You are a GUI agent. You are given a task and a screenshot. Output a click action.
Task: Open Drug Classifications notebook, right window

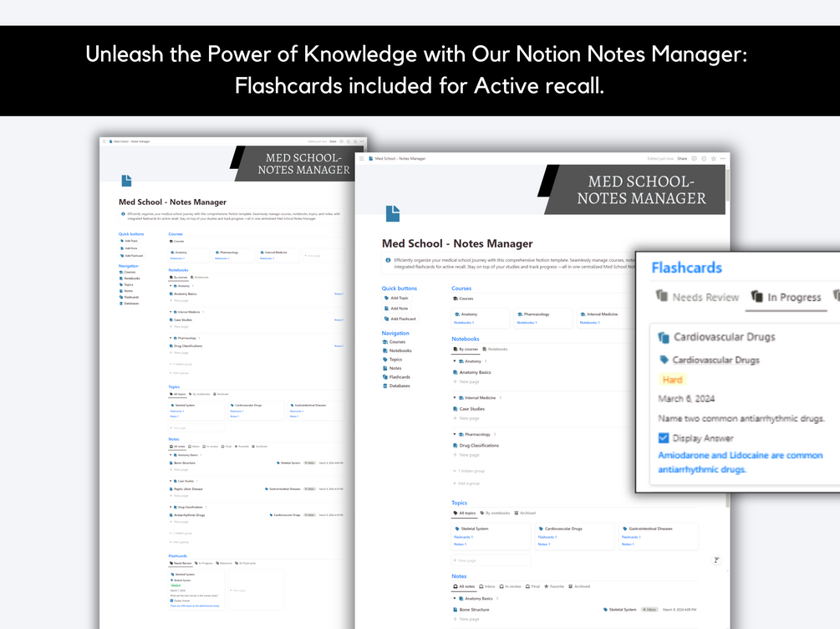(x=476, y=446)
